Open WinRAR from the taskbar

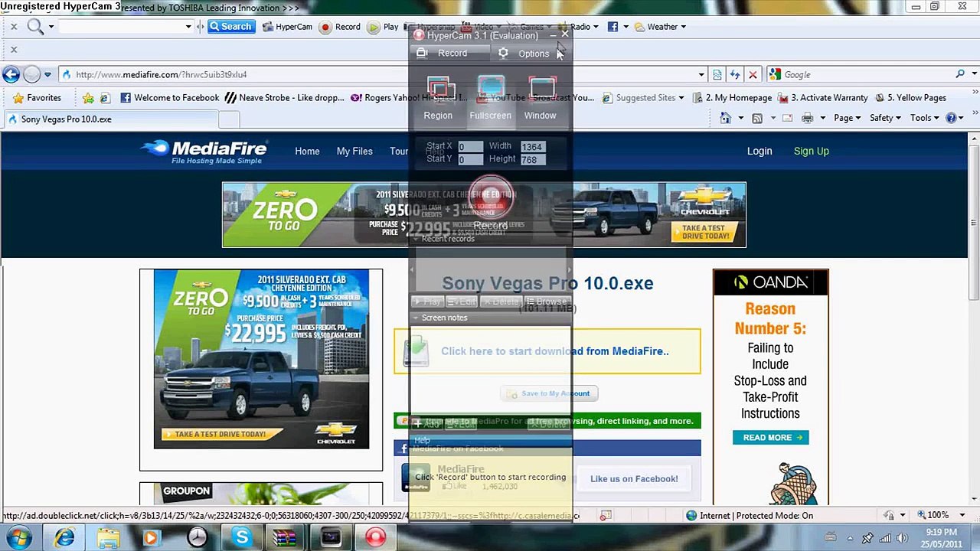(x=285, y=538)
